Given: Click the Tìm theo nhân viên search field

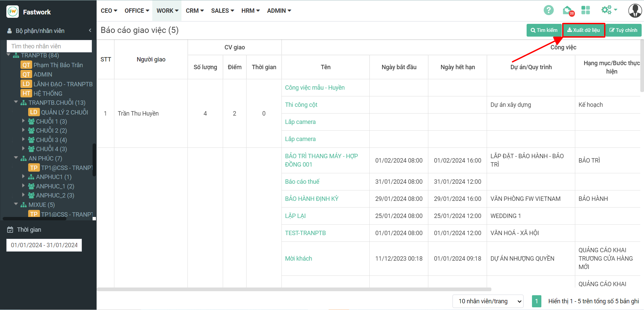Looking at the screenshot, I should point(49,46).
